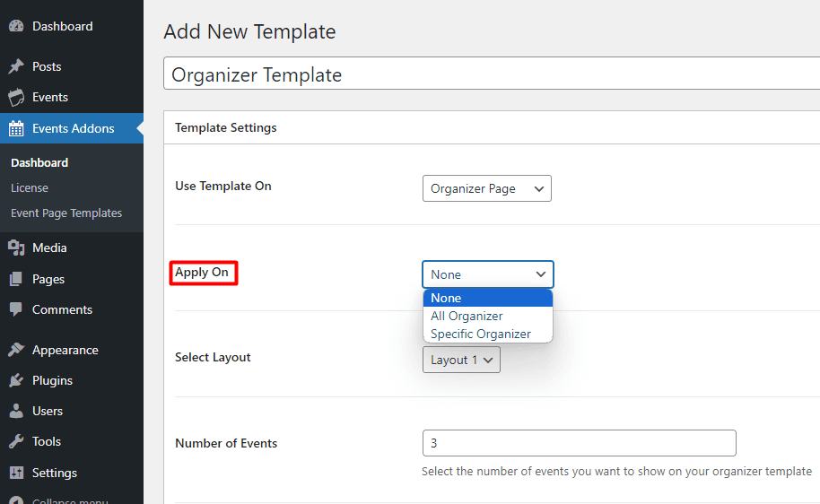Click the Users person icon

[x=16, y=411]
